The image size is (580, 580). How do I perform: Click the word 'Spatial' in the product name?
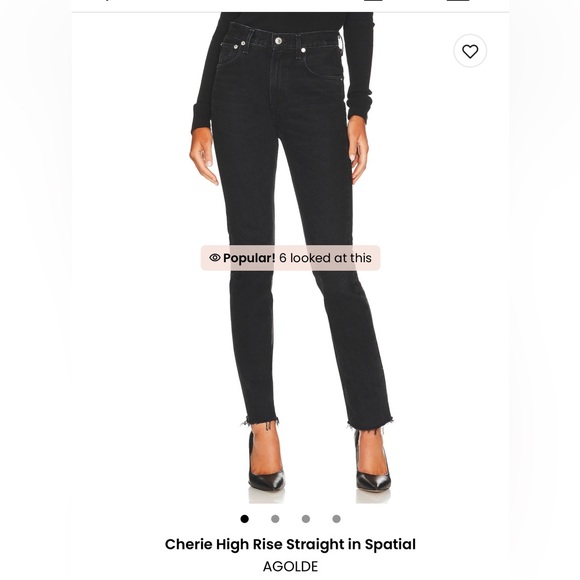click(x=390, y=544)
